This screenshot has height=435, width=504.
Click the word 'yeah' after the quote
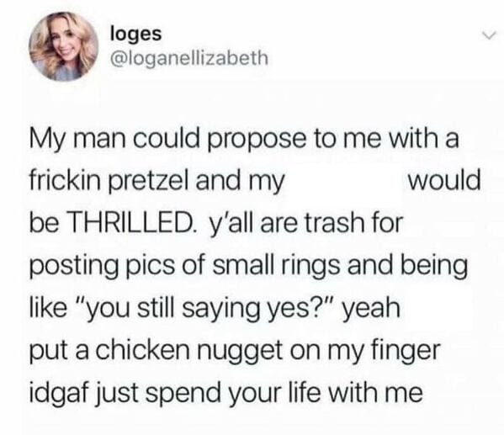(372, 310)
